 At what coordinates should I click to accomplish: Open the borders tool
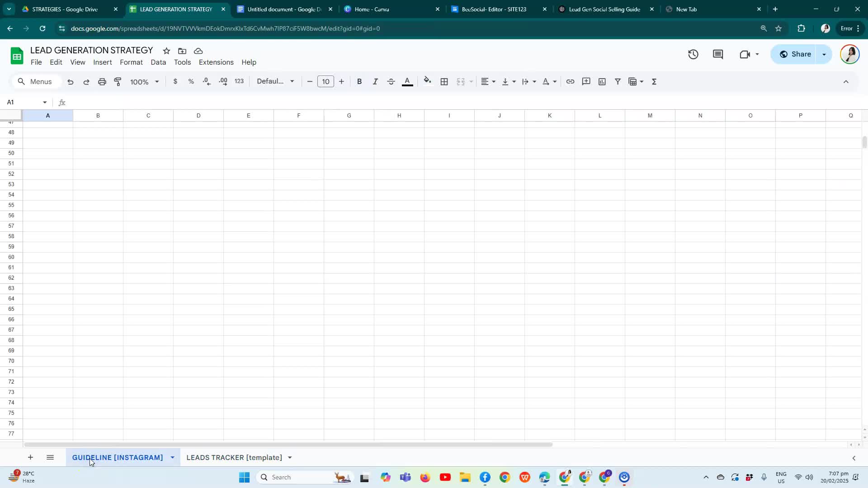tap(444, 82)
